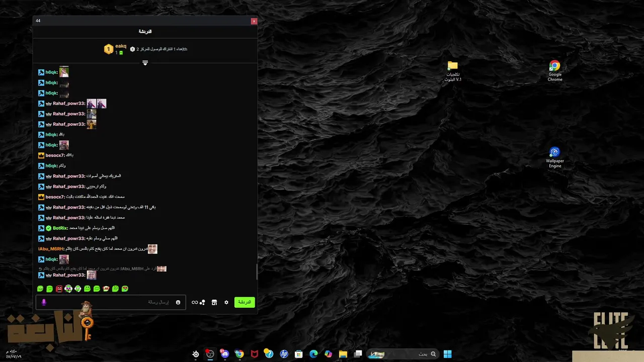The width and height of the screenshot is (644, 362).
Task: Open Microsoft Edge from the taskbar
Action: pos(313,354)
